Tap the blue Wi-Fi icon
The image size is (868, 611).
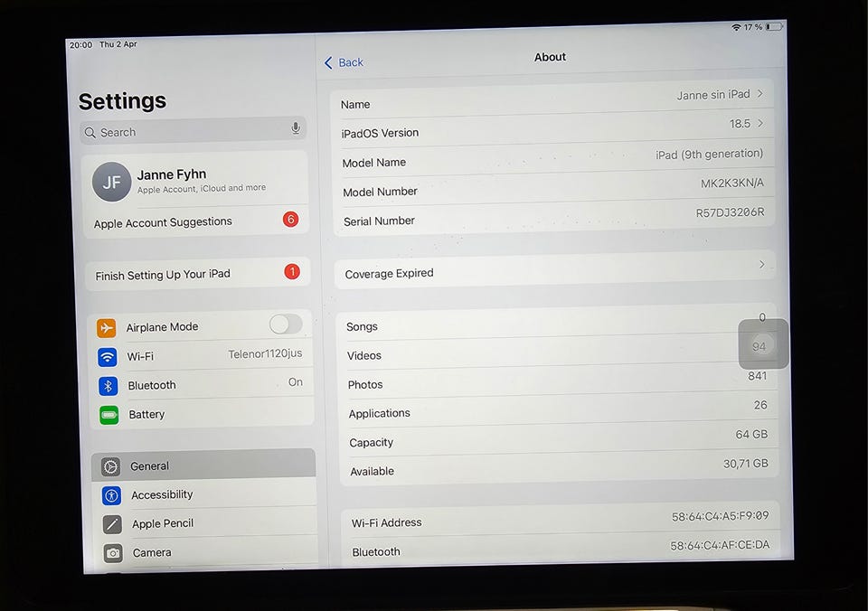click(x=108, y=357)
